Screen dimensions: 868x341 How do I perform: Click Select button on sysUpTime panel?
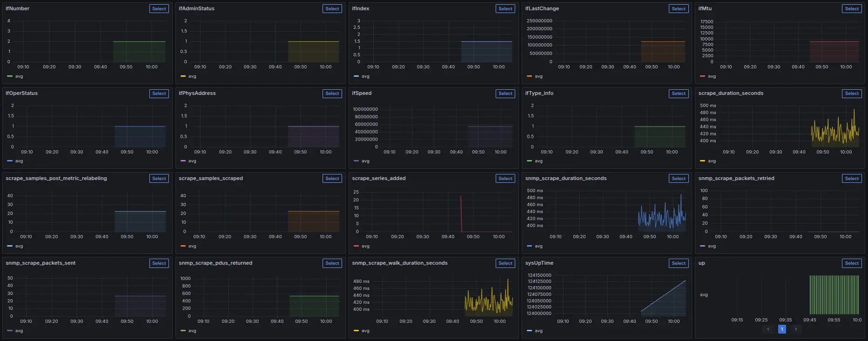pyautogui.click(x=679, y=263)
